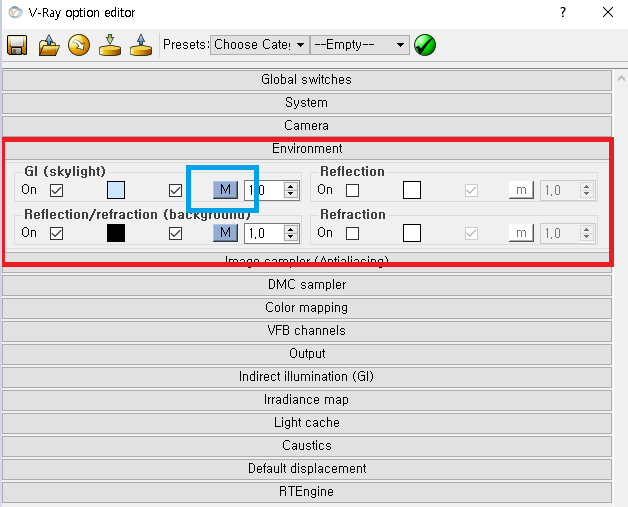
Task: Increase background multiplier with up arrow
Action: [291, 229]
